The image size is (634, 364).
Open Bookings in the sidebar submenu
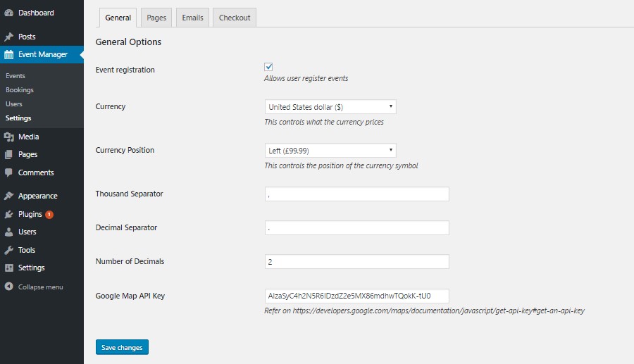[20, 89]
